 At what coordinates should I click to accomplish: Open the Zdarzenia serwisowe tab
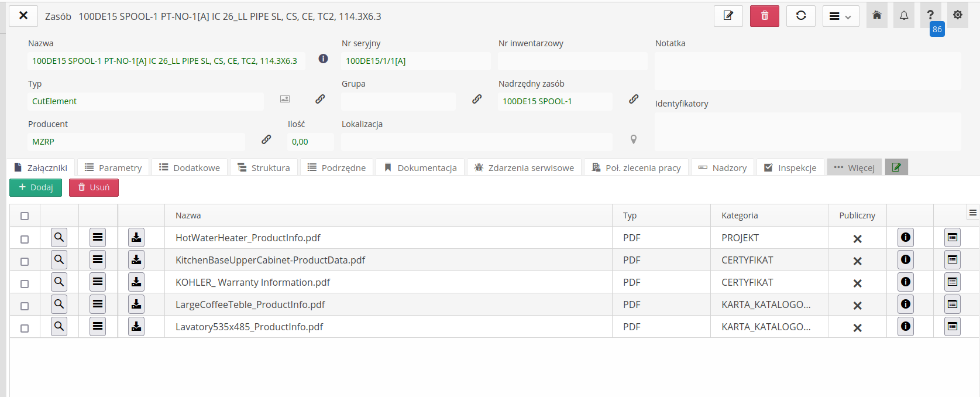(x=524, y=168)
